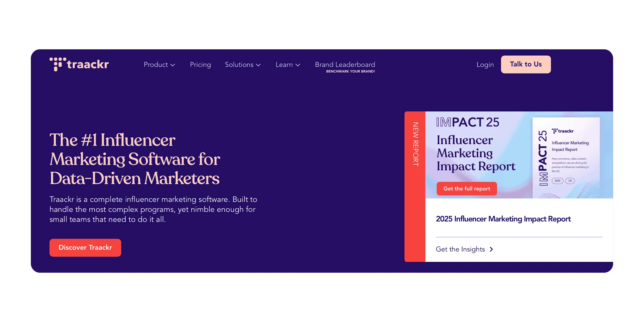This screenshot has width=644, height=322.
Task: Click Influencer Marketing Impact Report banner text
Action: [x=476, y=153]
